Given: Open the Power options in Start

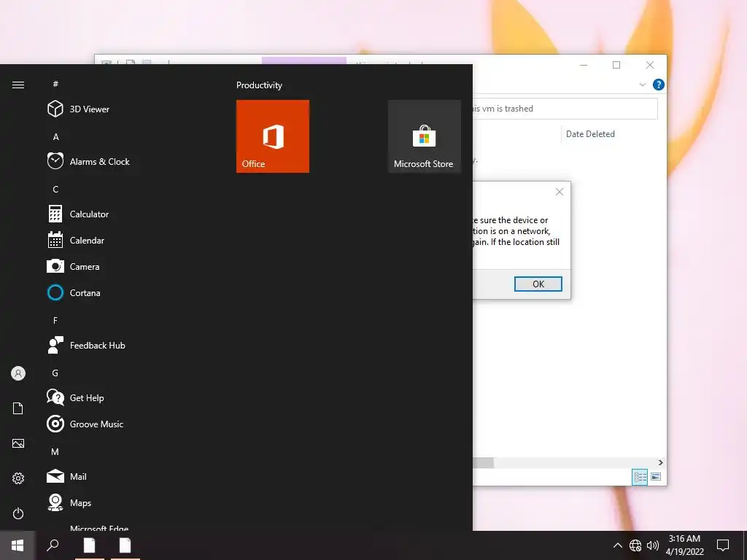Looking at the screenshot, I should point(18,513).
